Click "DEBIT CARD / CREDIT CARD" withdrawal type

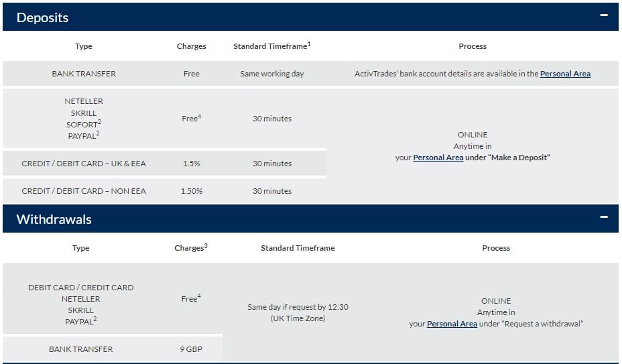pyautogui.click(x=80, y=288)
